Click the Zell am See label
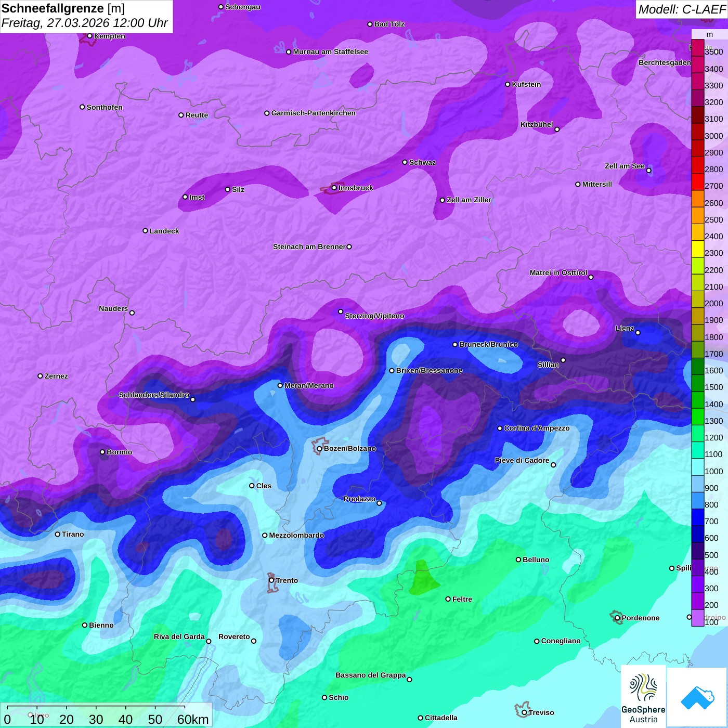 click(x=625, y=166)
